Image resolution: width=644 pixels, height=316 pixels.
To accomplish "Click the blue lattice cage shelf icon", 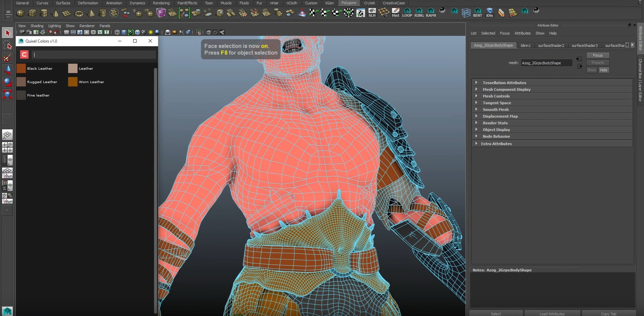I will [466, 13].
